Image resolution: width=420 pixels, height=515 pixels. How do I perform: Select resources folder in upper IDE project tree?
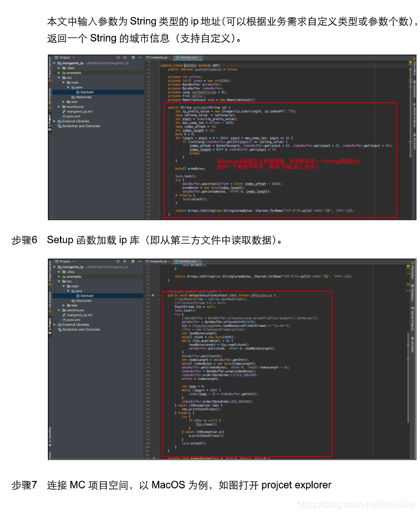(81, 97)
